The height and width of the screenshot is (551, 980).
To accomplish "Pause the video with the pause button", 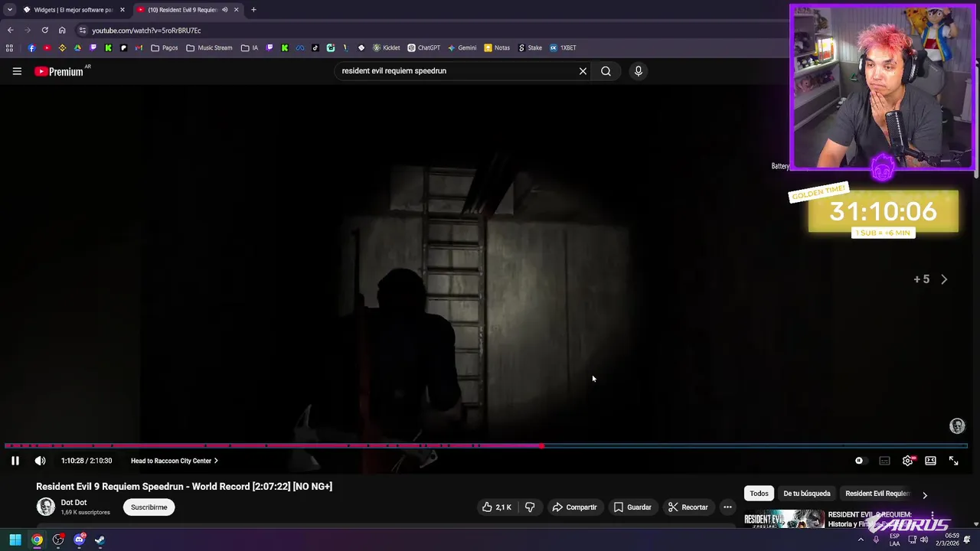I will point(15,461).
